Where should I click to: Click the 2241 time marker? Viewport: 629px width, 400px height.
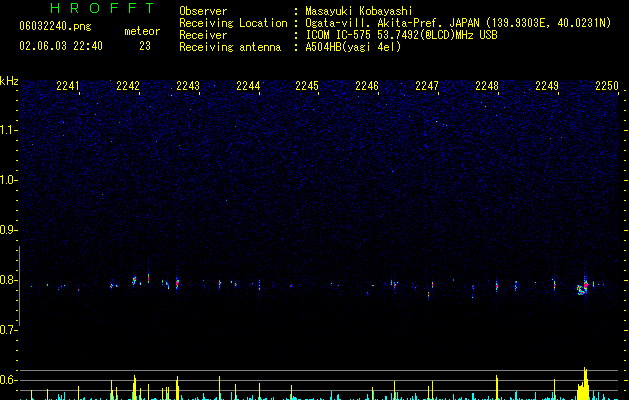(x=68, y=86)
